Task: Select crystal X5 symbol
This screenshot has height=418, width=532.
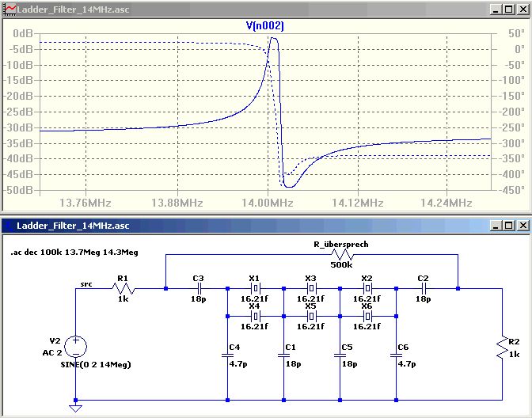Action: point(312,316)
